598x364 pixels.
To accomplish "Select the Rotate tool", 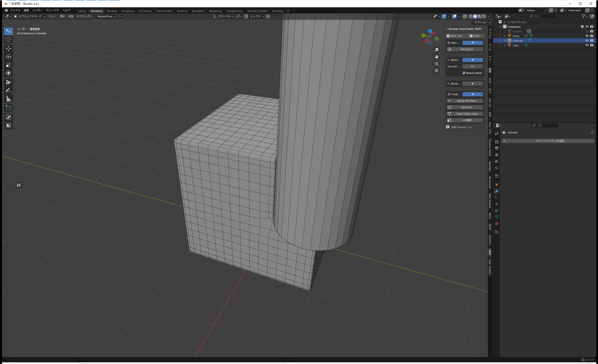I will click(8, 57).
